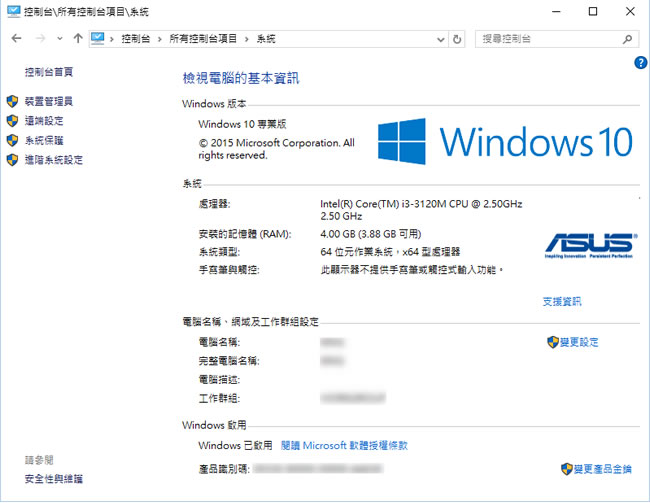Click the 處理器: label

tap(214, 204)
